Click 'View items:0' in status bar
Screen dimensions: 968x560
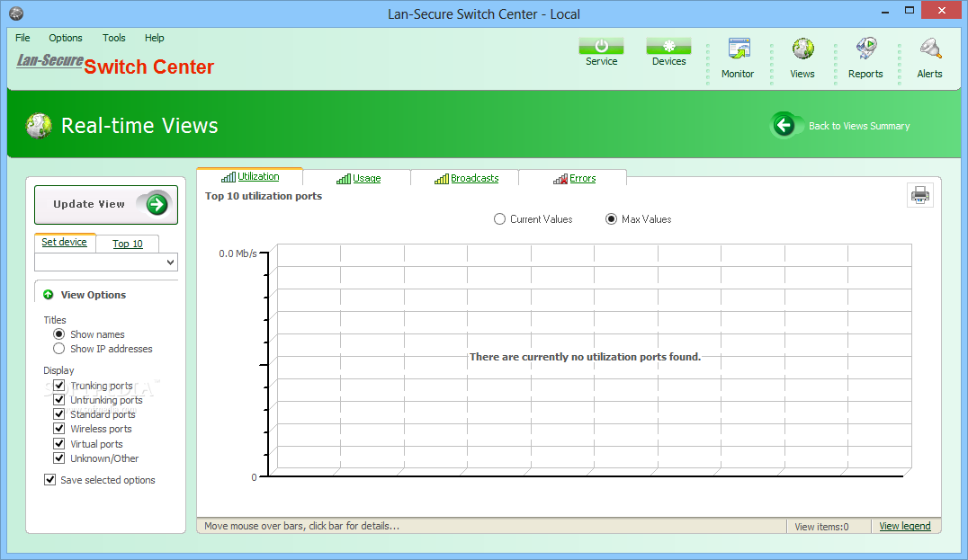821,527
